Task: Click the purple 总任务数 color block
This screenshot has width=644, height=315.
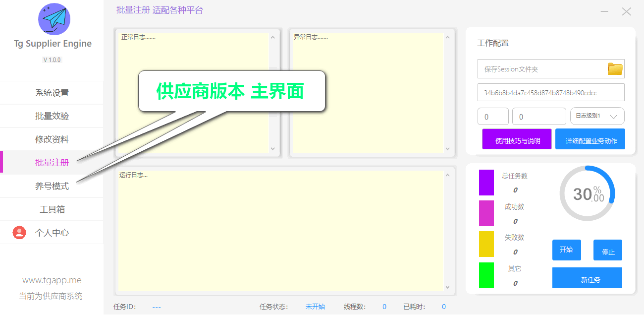Action: tap(486, 182)
